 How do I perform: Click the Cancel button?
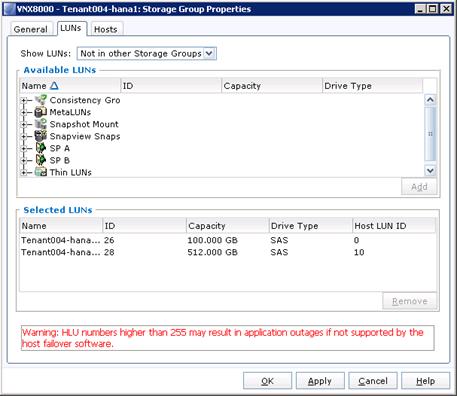(373, 381)
